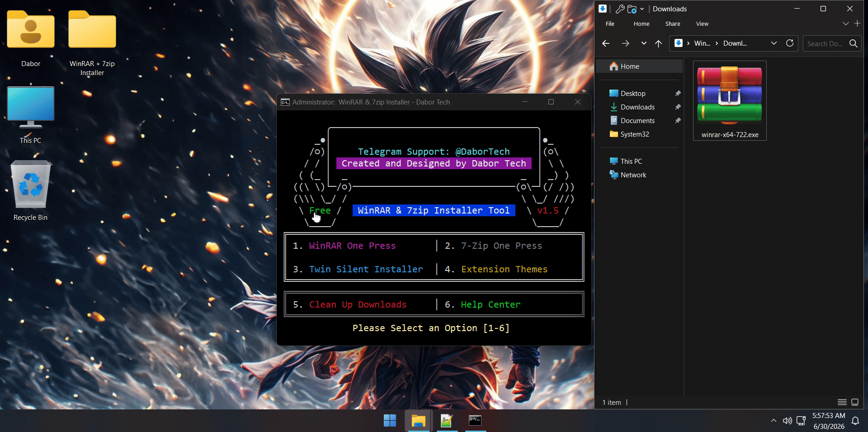Select Network in Explorer navigation pane
Screen dimensions: 868x432
pos(633,175)
